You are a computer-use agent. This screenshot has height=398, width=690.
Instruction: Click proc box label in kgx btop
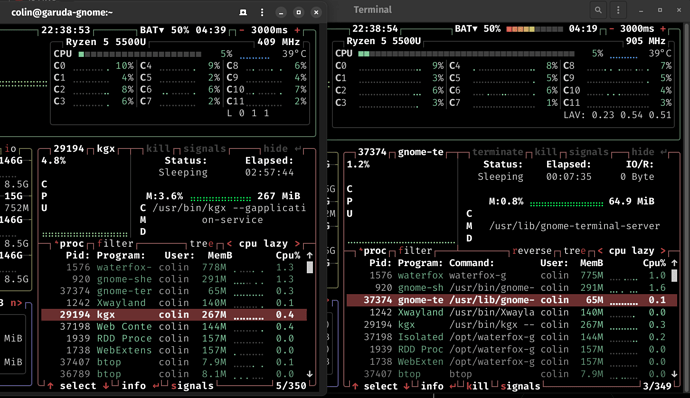tap(69, 244)
